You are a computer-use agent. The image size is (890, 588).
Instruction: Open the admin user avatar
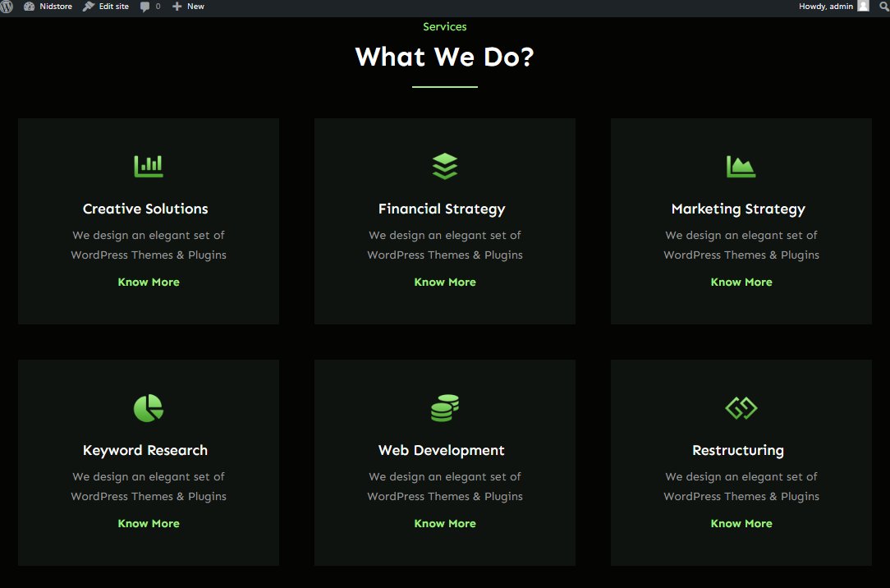click(x=864, y=7)
